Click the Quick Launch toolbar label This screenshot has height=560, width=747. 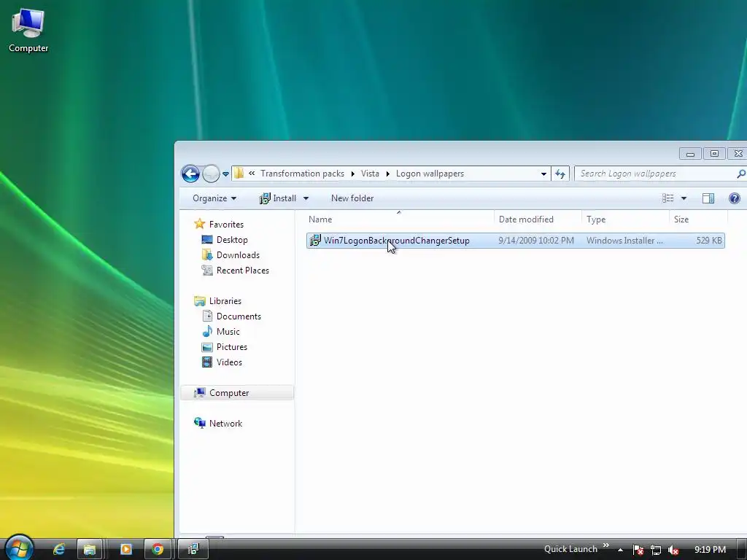570,549
